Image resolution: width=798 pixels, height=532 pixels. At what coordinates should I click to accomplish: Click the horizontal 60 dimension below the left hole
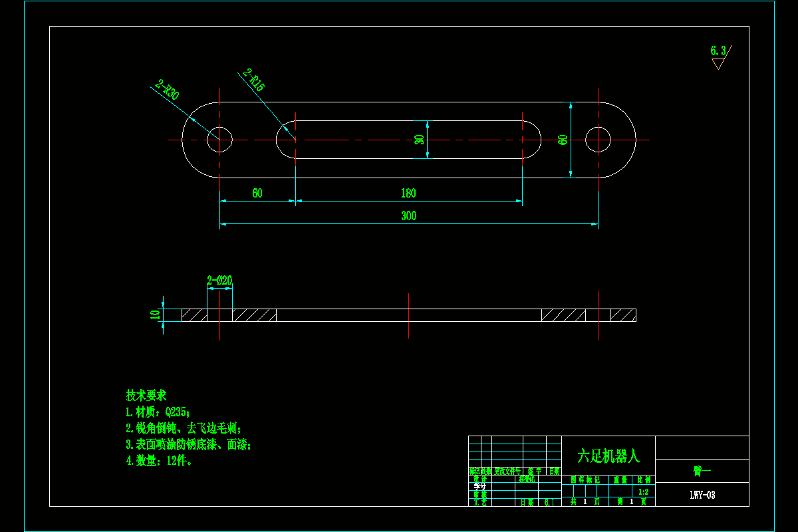[257, 194]
